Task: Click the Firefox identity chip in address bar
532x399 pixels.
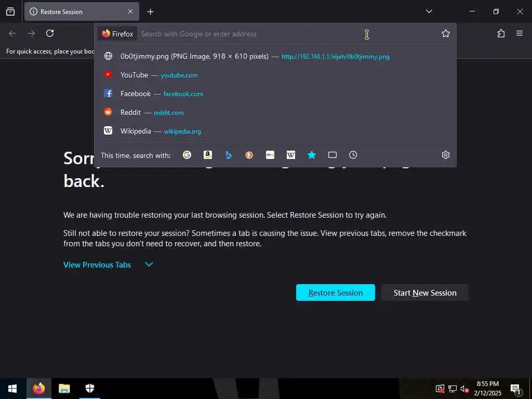Action: (x=117, y=34)
